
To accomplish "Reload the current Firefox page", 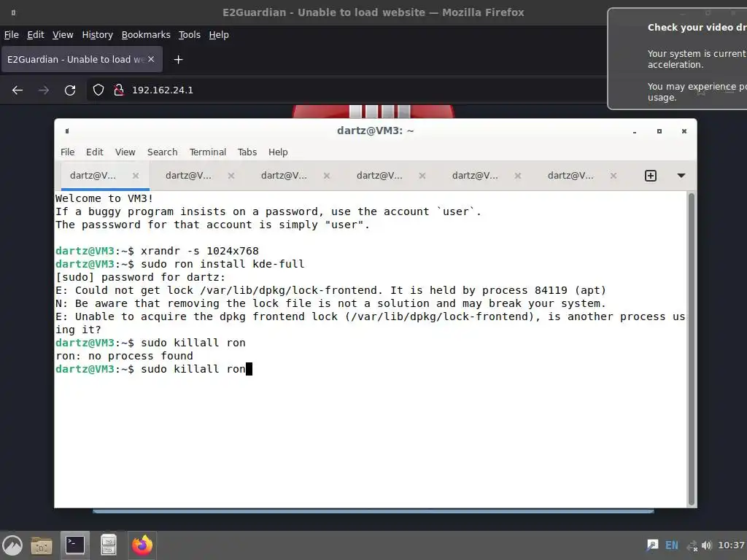I will tap(70, 90).
